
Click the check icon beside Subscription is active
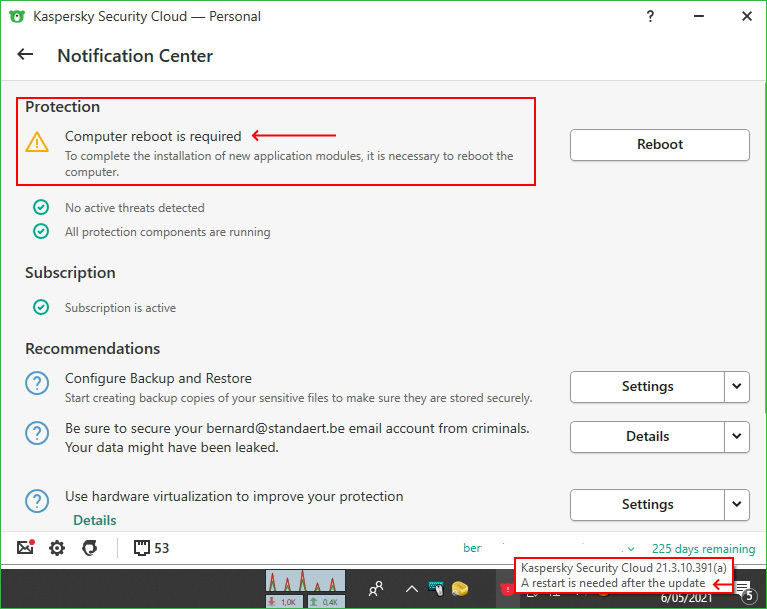[x=41, y=307]
